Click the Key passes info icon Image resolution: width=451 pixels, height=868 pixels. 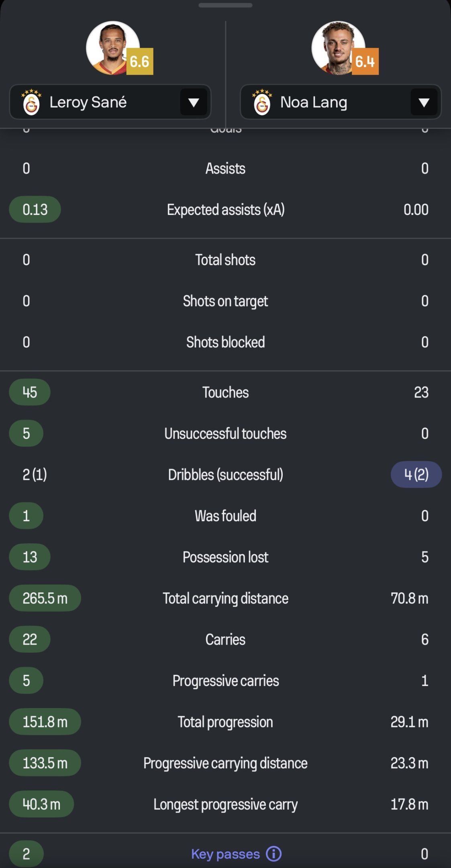pyautogui.click(x=274, y=854)
